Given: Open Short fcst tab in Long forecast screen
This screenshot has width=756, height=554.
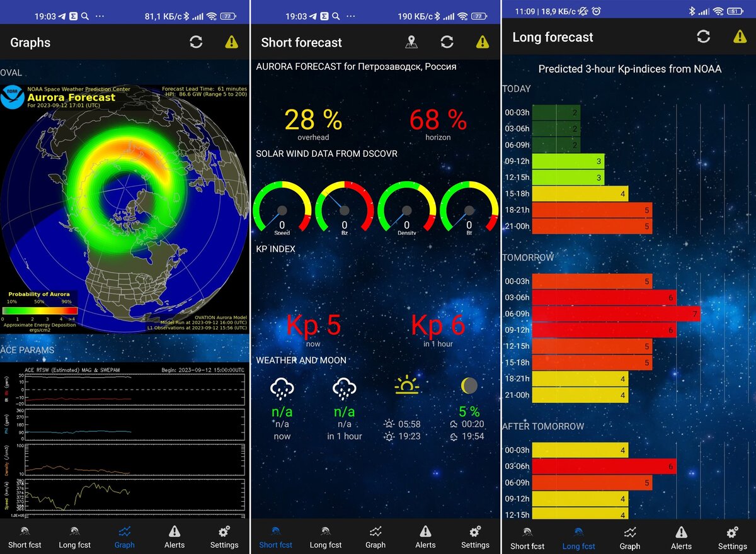Looking at the screenshot, I should click(527, 538).
